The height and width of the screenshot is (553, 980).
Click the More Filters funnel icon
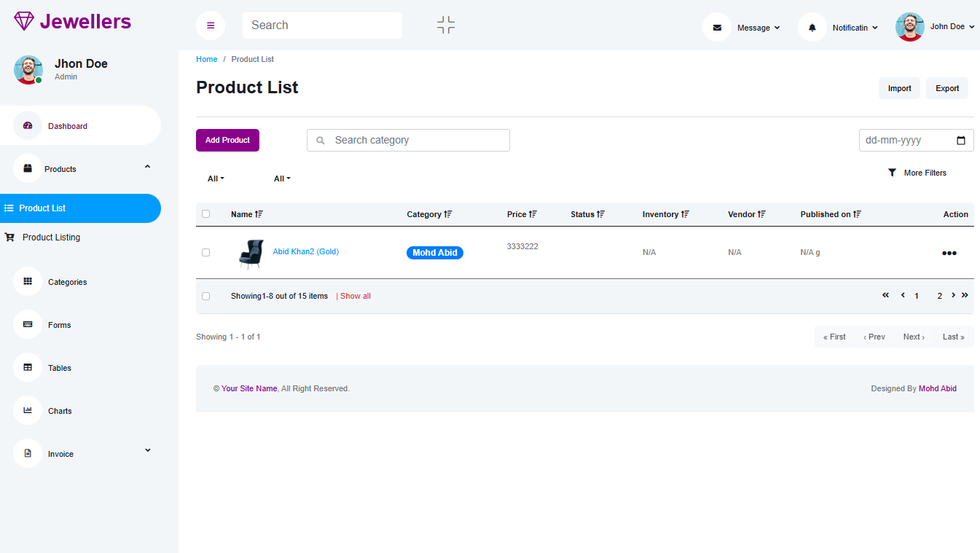892,173
